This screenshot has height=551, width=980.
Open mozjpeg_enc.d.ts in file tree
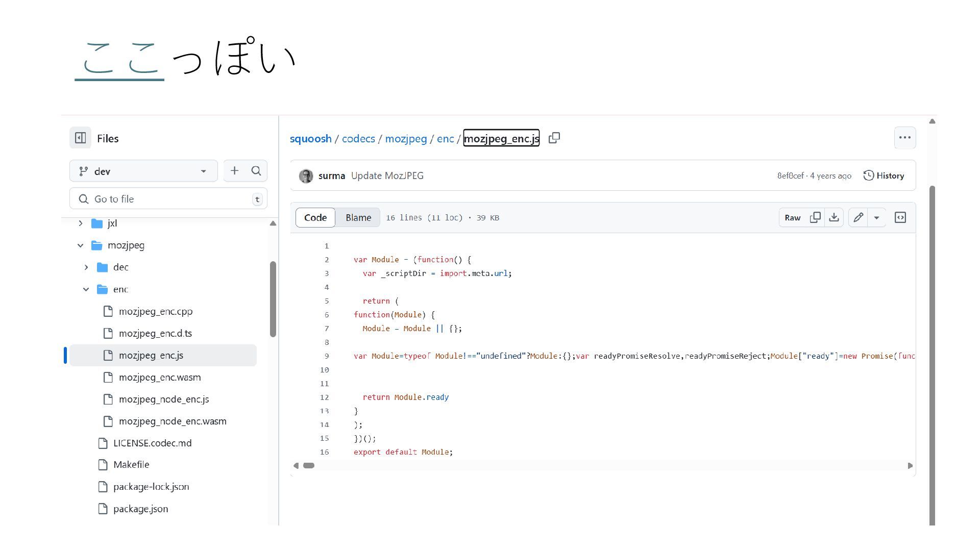(155, 333)
